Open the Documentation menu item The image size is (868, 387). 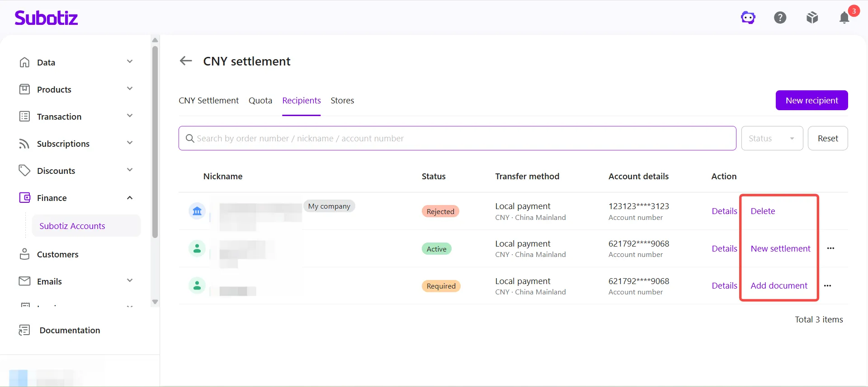(x=70, y=330)
